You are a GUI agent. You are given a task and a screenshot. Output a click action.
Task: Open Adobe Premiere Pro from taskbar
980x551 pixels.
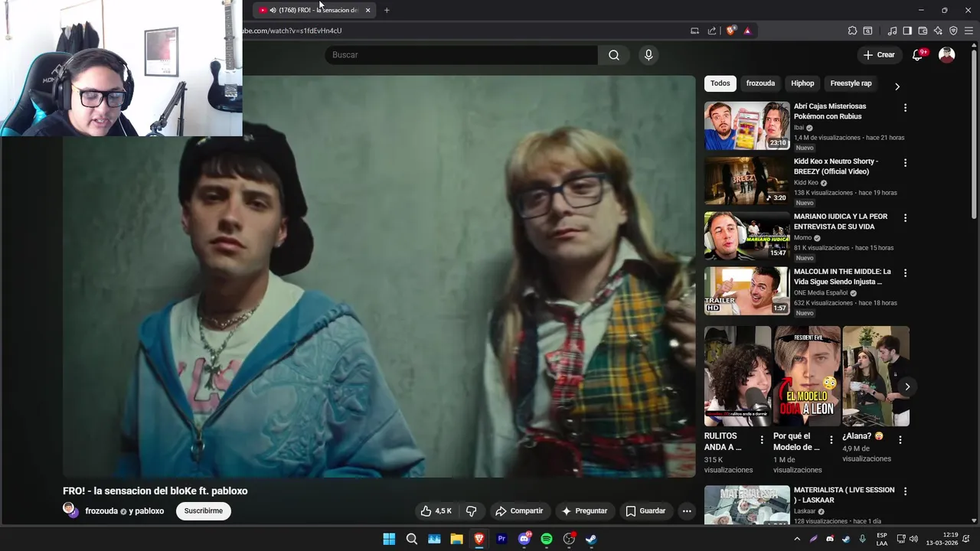501,539
